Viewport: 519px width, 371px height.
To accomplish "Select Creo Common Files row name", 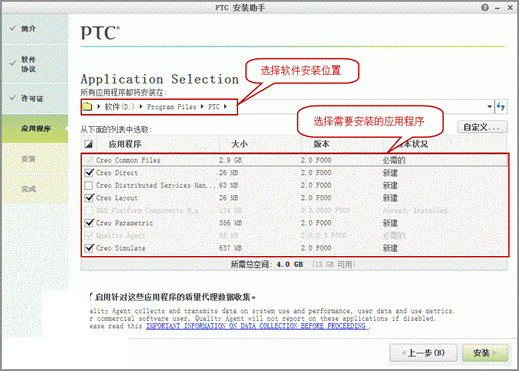I will tap(128, 160).
